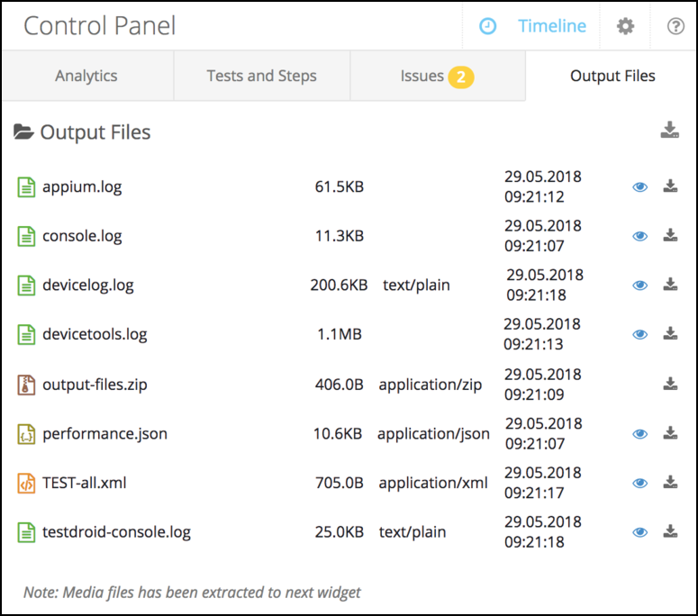Preview TEST-all.xml with eye icon
This screenshot has width=698, height=616.
pyautogui.click(x=640, y=483)
